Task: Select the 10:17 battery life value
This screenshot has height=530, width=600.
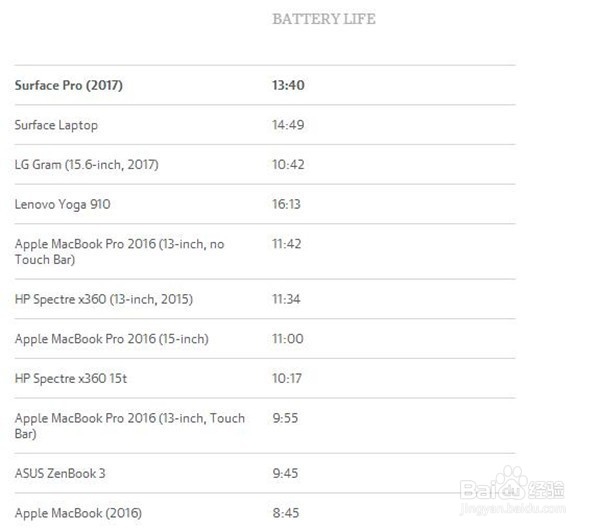Action: (287, 378)
